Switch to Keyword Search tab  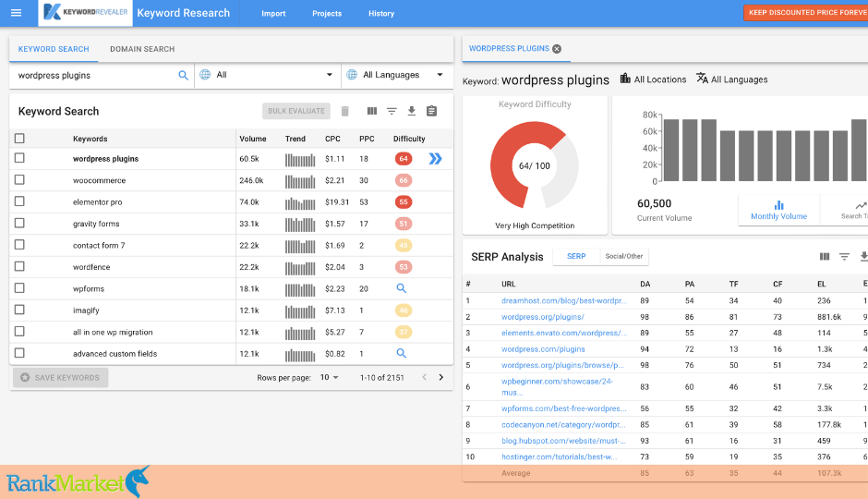click(x=54, y=49)
